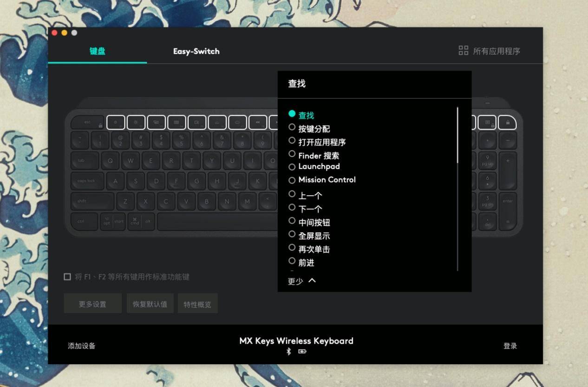Select the highlighted F5 key on the keyboard image
Viewport: 588px width, 387px height.
point(197,123)
